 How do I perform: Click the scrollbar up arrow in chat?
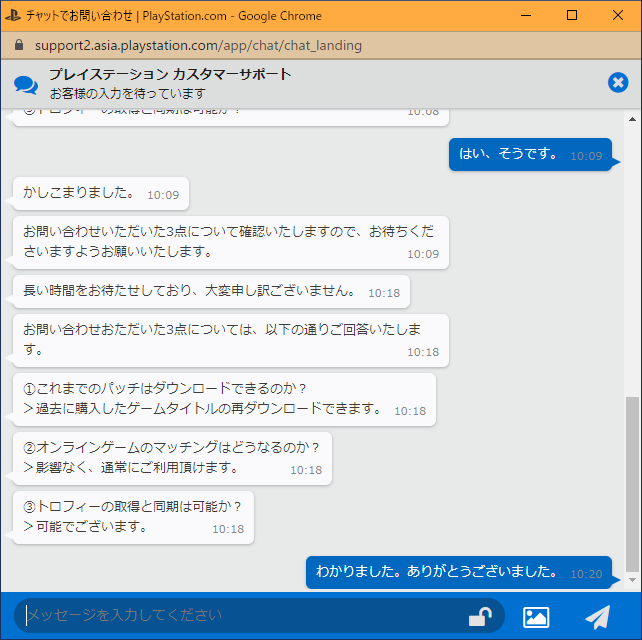point(633,119)
